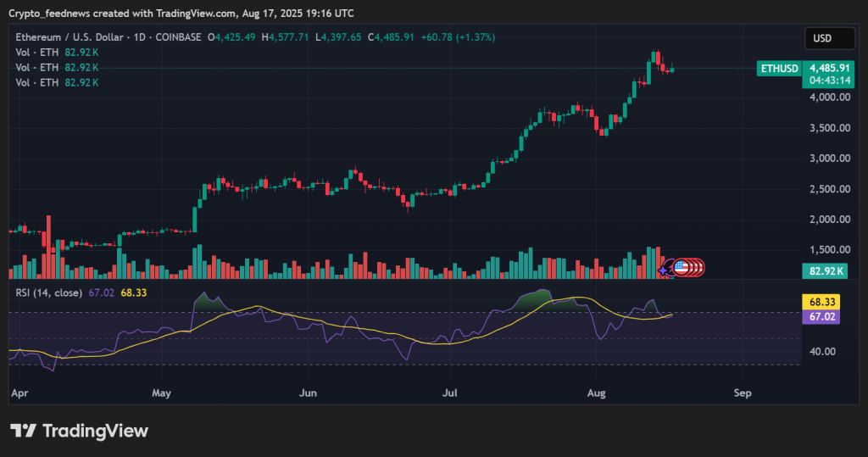Click the US flag economic event icon
The image size is (868, 457).
pyautogui.click(x=680, y=268)
